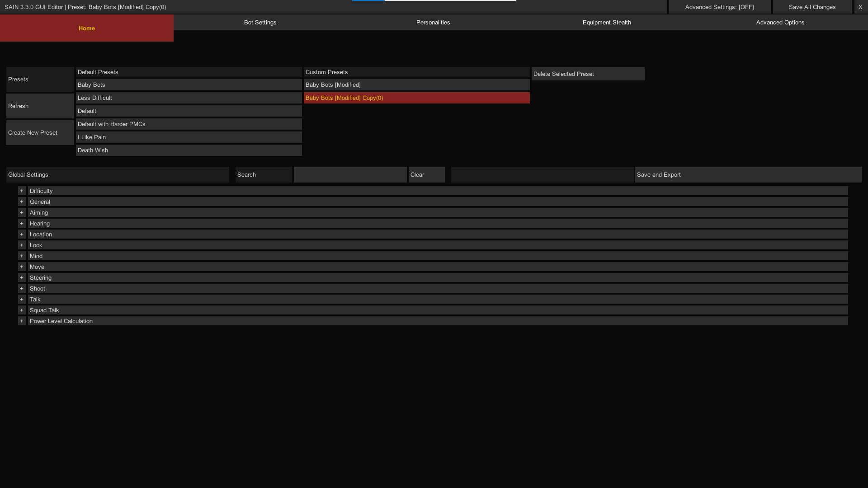Expand the Location settings section

22,235
